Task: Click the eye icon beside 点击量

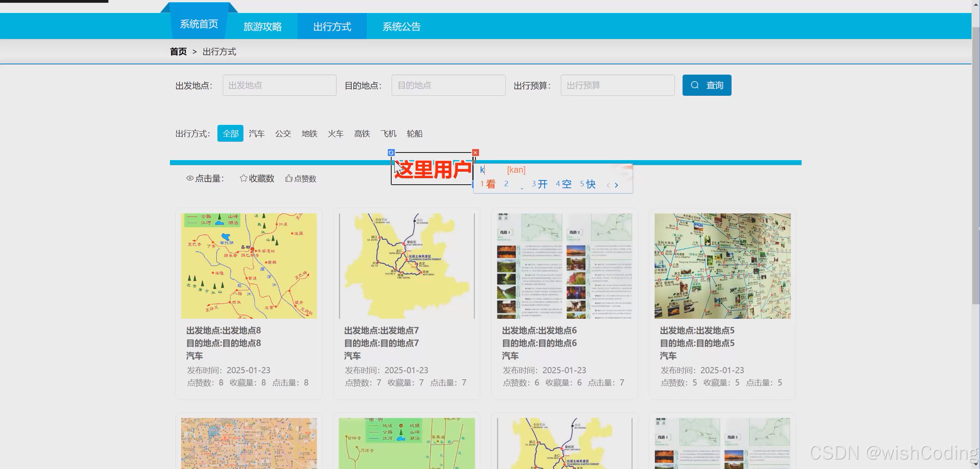Action: click(190, 178)
